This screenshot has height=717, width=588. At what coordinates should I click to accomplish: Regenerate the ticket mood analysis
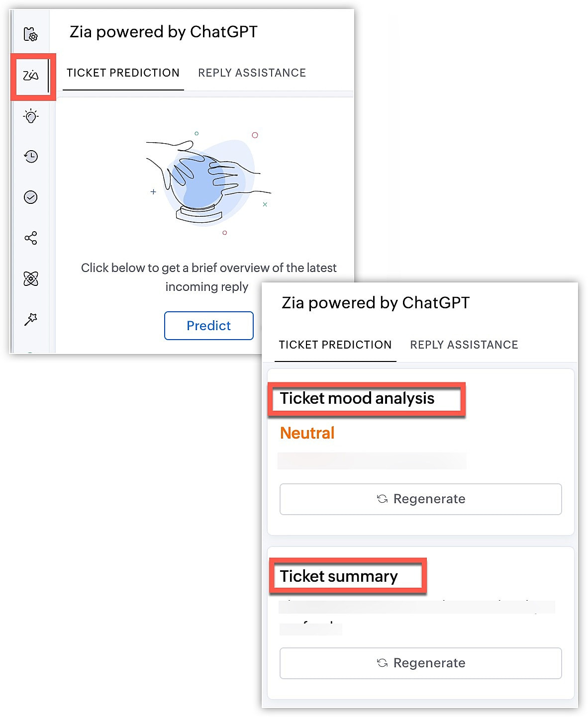click(420, 499)
